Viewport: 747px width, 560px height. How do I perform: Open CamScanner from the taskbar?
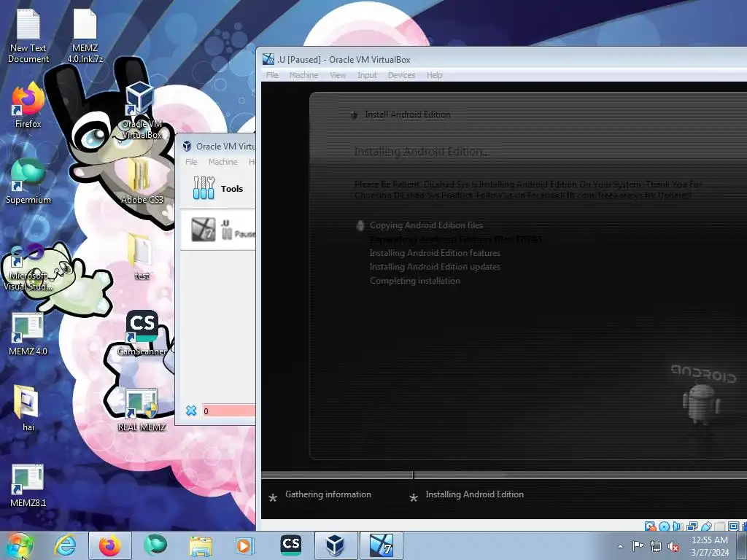(290, 545)
